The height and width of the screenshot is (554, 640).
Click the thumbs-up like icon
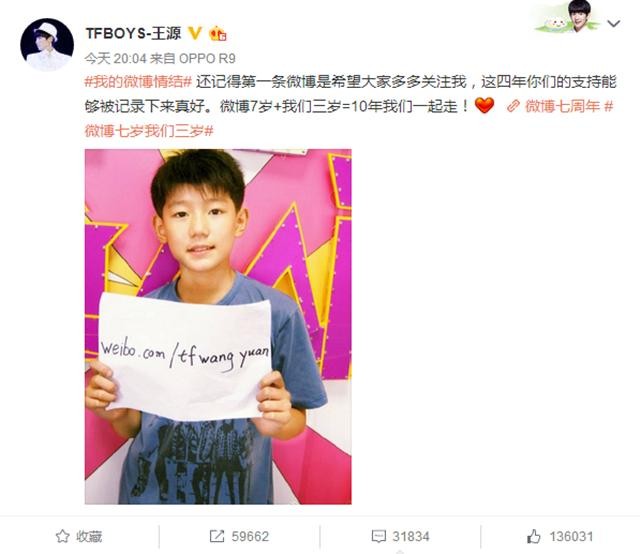pos(534,536)
